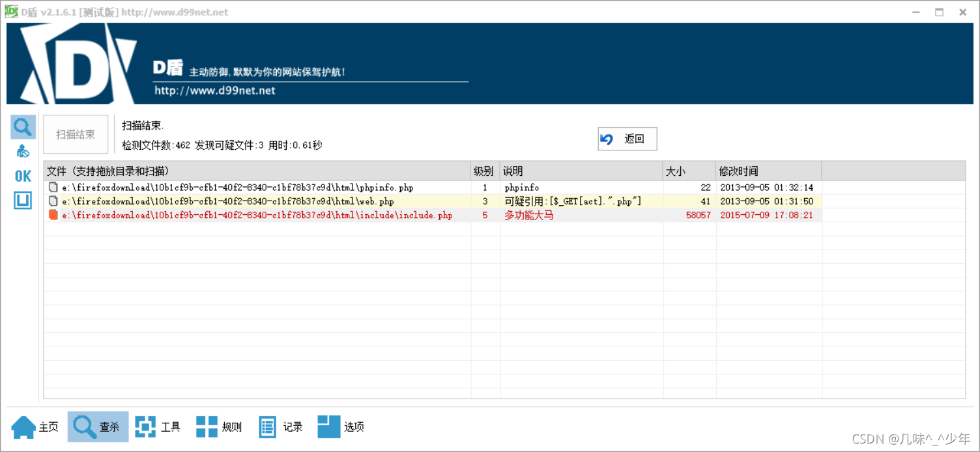Click size value 58057
Image resolution: width=980 pixels, height=452 pixels.
(699, 215)
